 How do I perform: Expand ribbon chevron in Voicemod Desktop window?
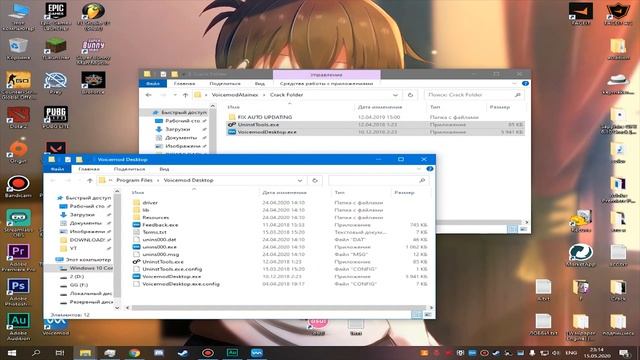click(419, 169)
